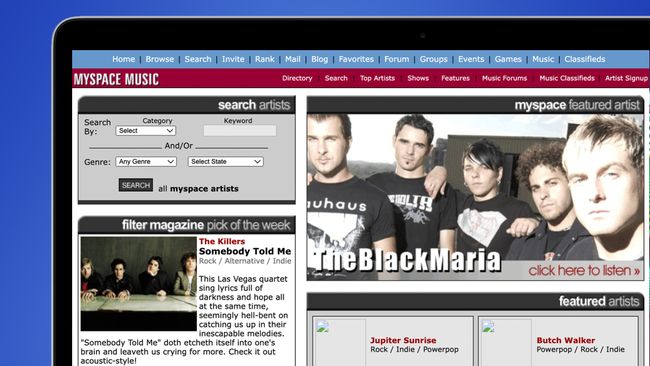Select Music in the blue navigation bar
This screenshot has width=650, height=366.
(543, 59)
